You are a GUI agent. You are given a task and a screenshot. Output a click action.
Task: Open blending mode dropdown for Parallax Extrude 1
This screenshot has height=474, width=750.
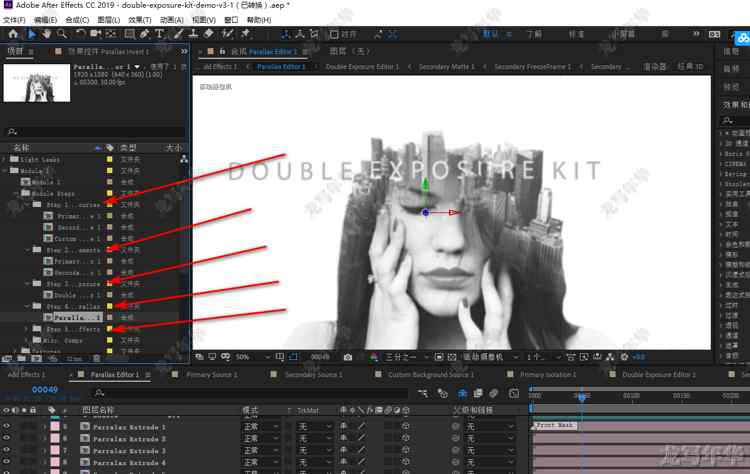(x=261, y=426)
